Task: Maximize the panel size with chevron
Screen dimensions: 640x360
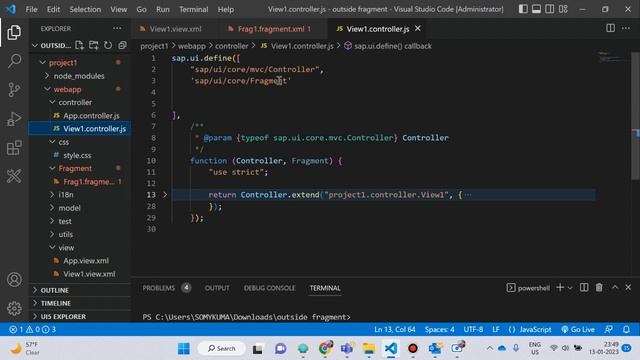Action: point(615,288)
